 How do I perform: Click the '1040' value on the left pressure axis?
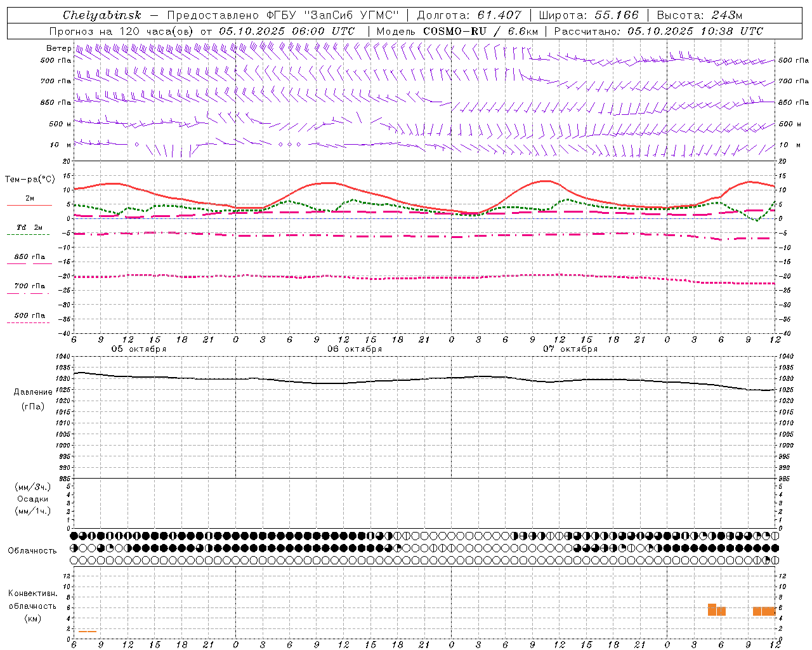coord(62,357)
